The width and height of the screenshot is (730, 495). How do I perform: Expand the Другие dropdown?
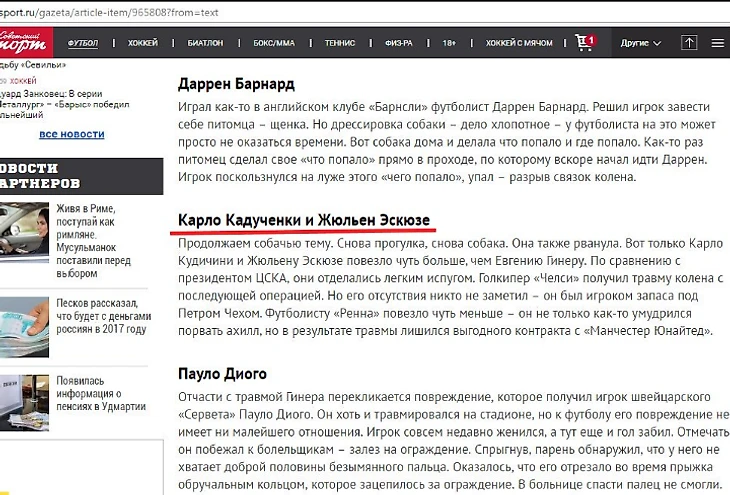click(x=640, y=43)
